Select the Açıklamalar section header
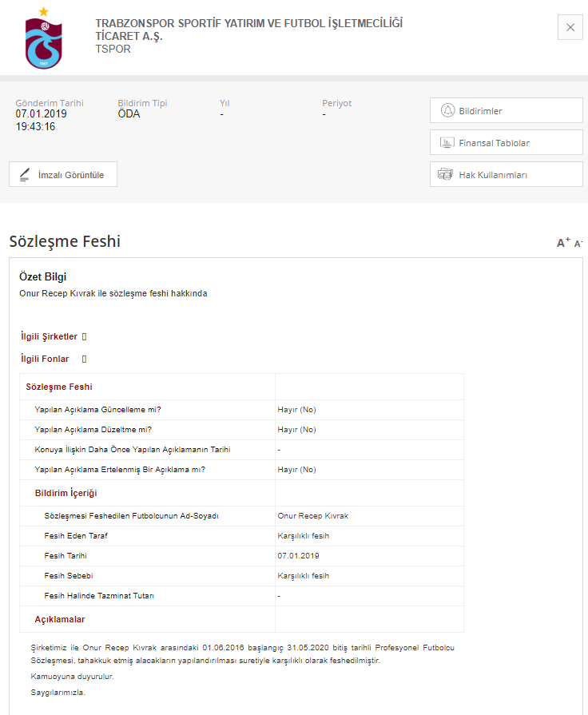Screen dimensions: 588x715 pos(60,620)
